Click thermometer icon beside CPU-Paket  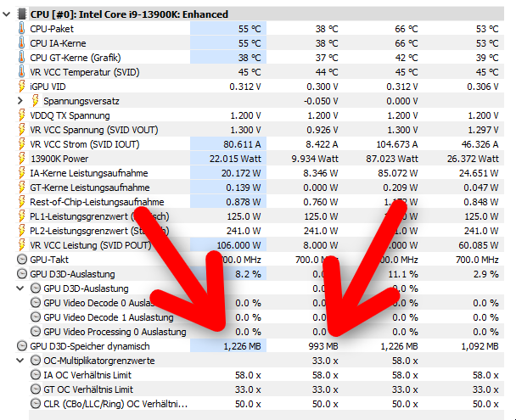coord(22,29)
